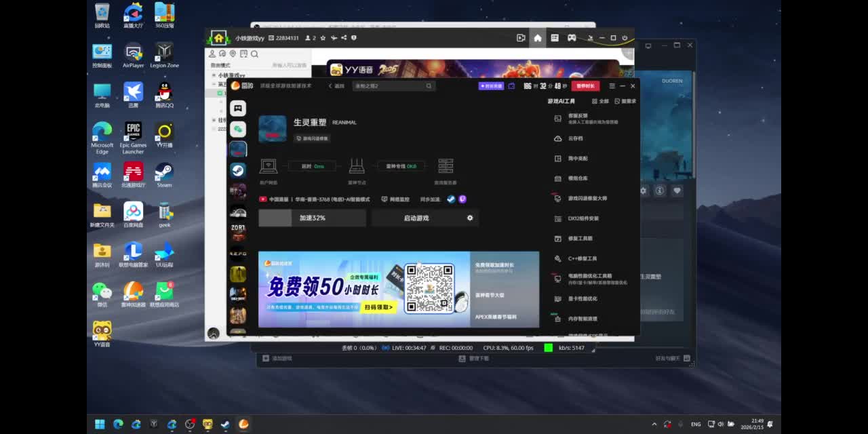
Task: Open the accelerator hamburger menu
Action: coord(612,86)
